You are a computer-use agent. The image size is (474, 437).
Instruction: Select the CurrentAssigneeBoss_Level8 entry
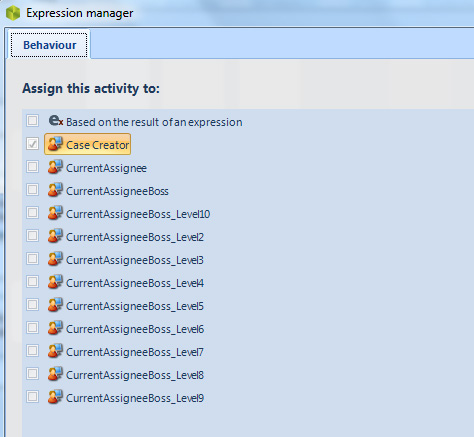135,375
